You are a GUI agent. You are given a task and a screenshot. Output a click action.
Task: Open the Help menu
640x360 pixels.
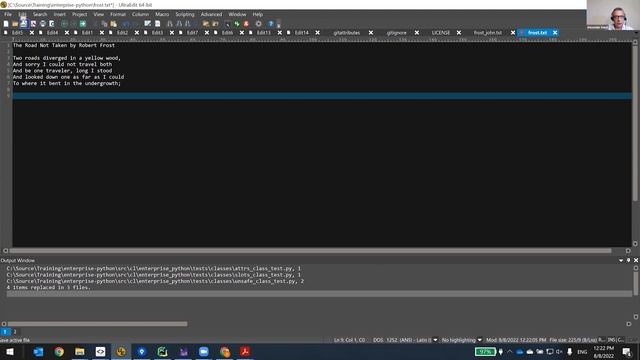(258, 14)
